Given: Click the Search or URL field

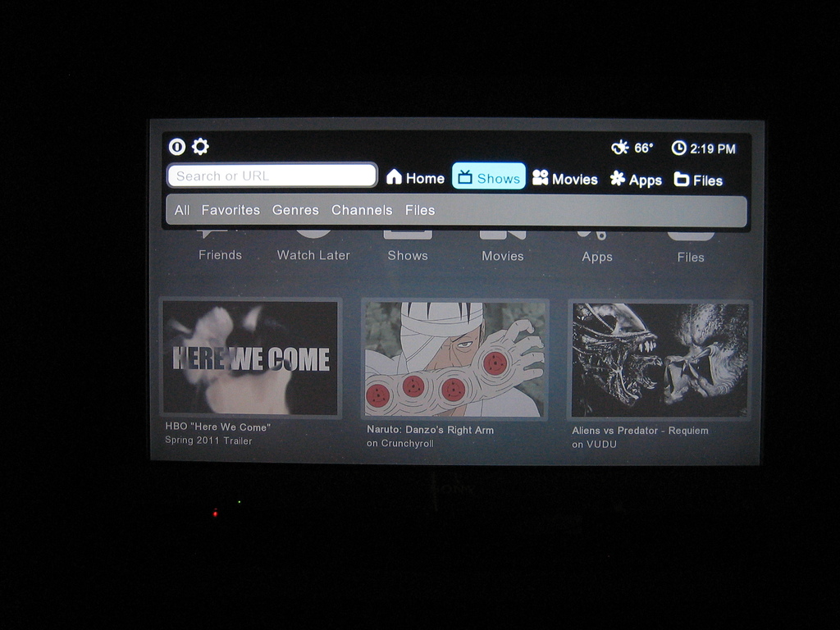Looking at the screenshot, I should [272, 176].
